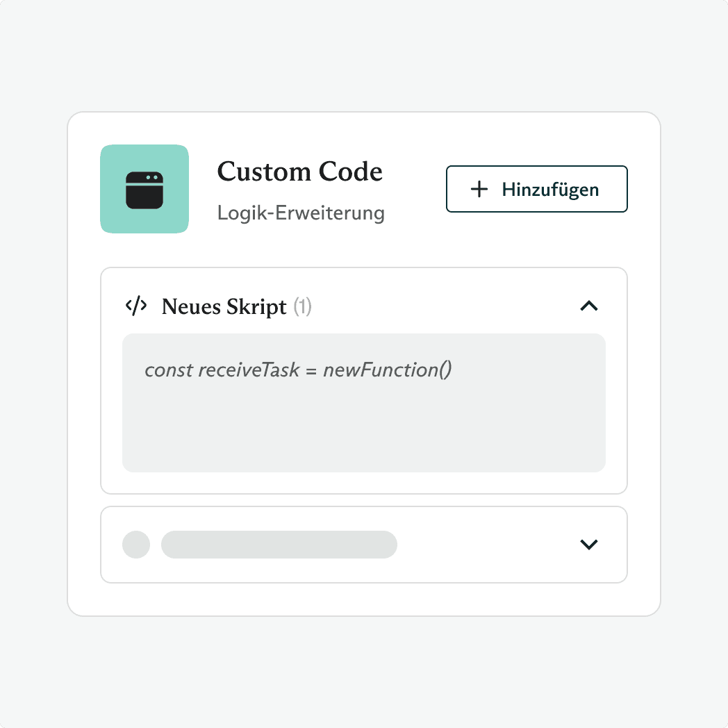Click the gray circle placeholder icon

click(136, 545)
